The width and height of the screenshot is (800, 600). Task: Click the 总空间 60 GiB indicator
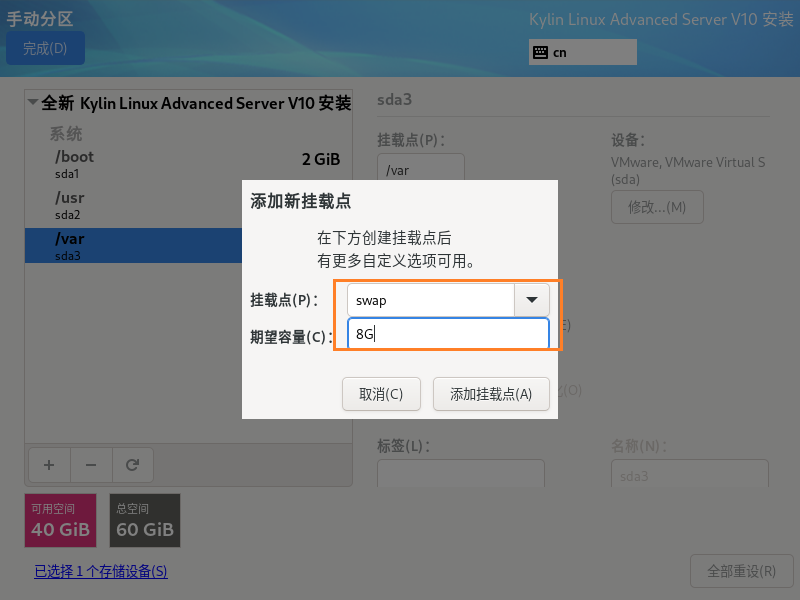click(145, 520)
